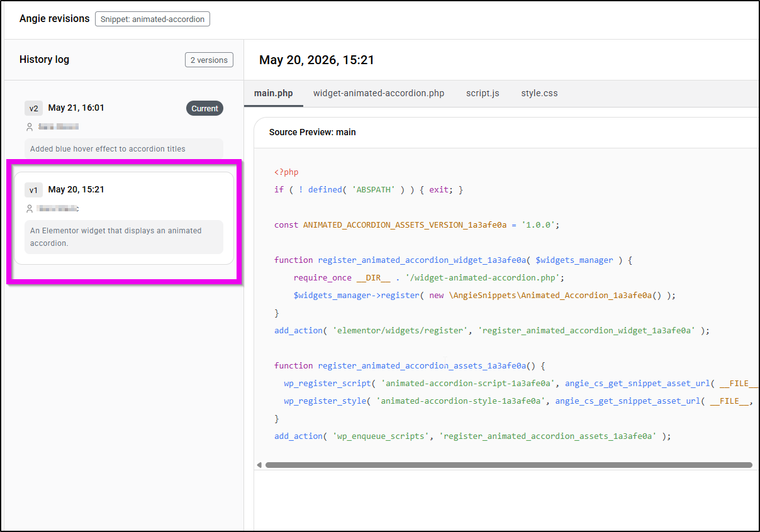760x532 pixels.
Task: Click the horizontal scrollbar of code preview
Action: (x=508, y=465)
